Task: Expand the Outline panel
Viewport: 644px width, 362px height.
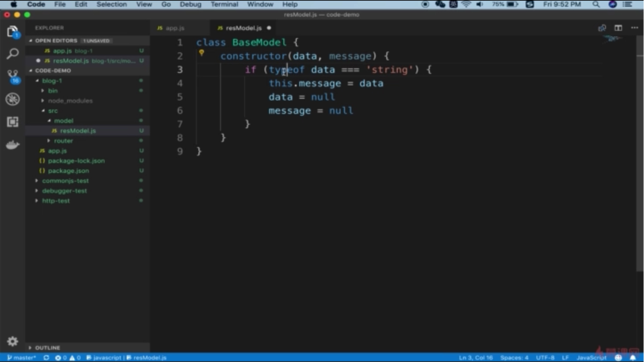Action: (30, 348)
